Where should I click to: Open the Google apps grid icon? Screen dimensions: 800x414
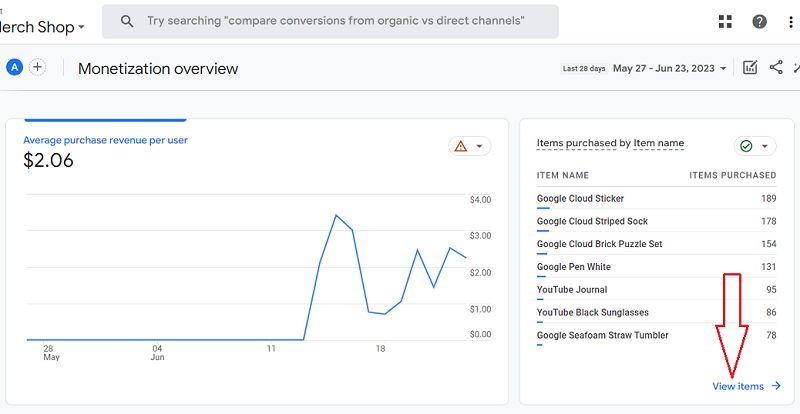pos(727,22)
